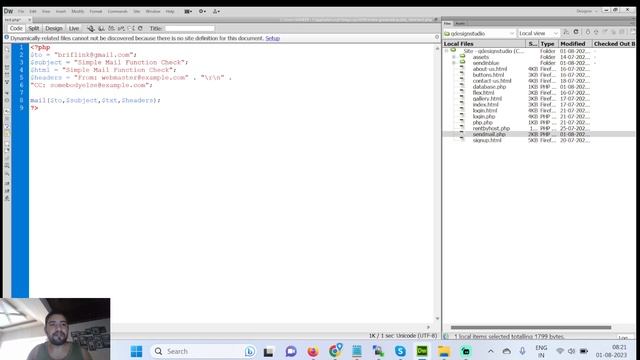Open the Windows Start menu

click(x=136, y=351)
